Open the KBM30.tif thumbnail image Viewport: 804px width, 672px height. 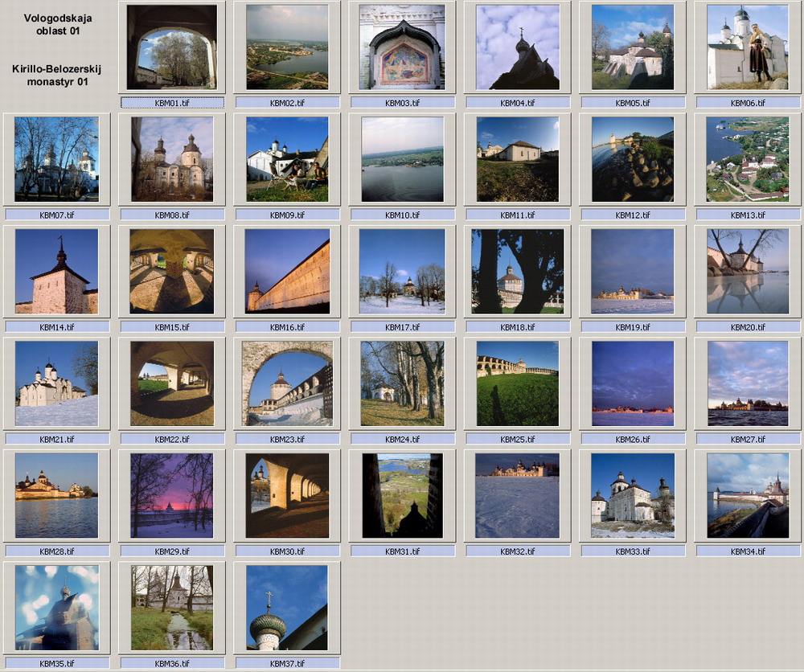point(287,496)
